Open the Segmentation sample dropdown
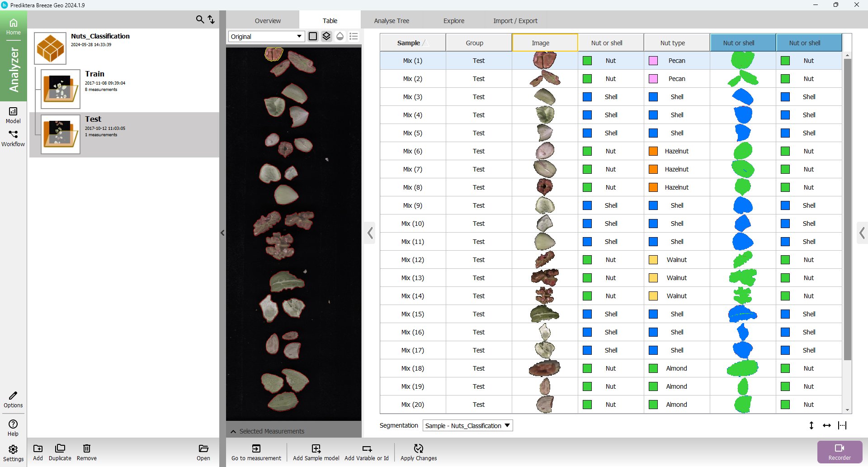868x467 pixels. (467, 425)
